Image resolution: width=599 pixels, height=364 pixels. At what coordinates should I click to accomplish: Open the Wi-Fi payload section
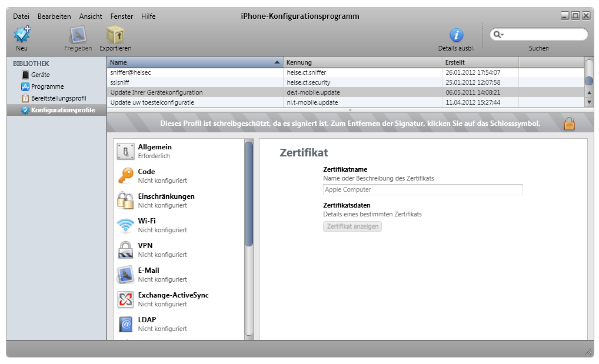click(126, 225)
